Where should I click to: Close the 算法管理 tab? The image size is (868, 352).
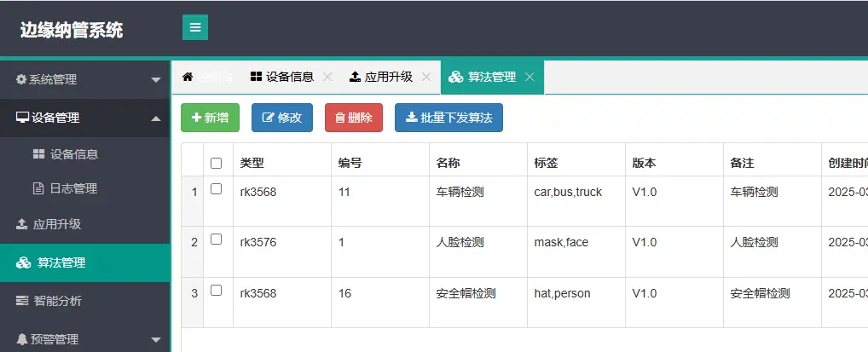(529, 77)
